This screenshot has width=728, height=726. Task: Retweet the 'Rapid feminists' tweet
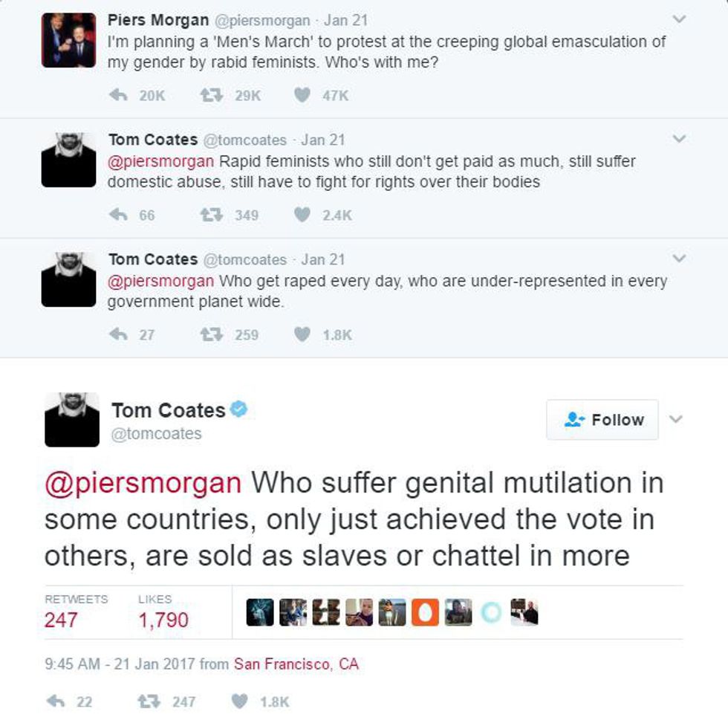pos(211,215)
